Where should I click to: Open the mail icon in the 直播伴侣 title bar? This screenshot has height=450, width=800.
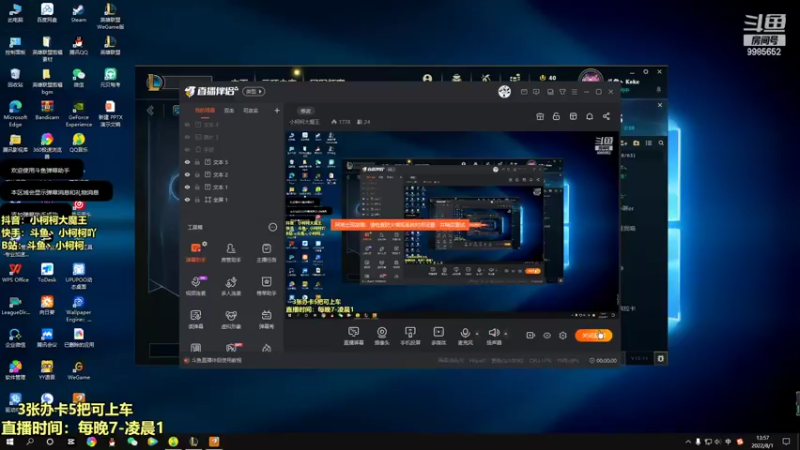click(x=524, y=92)
